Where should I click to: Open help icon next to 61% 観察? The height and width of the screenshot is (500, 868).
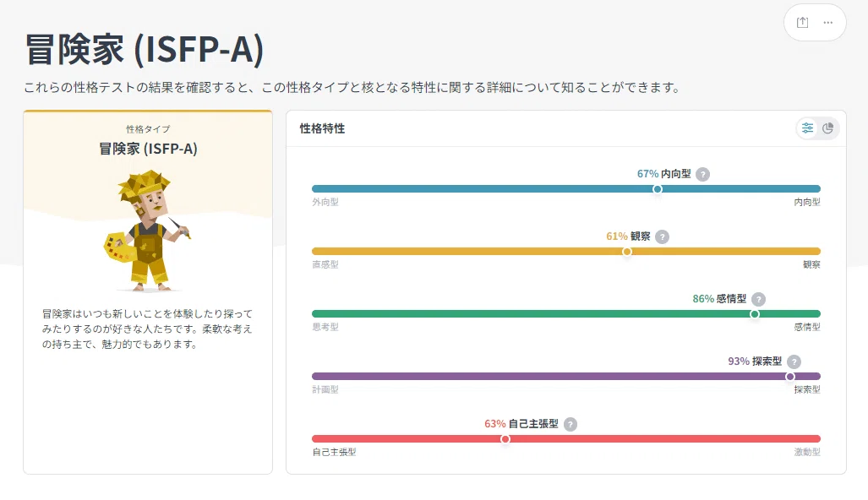tap(662, 236)
